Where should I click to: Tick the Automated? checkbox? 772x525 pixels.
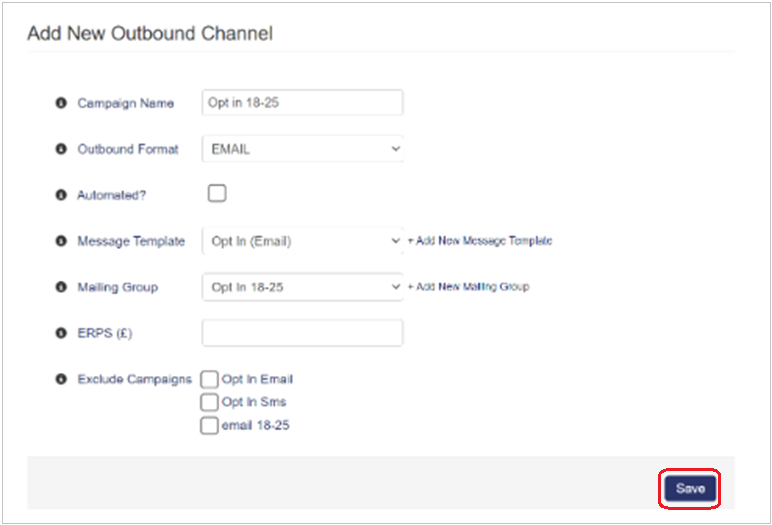point(217,193)
